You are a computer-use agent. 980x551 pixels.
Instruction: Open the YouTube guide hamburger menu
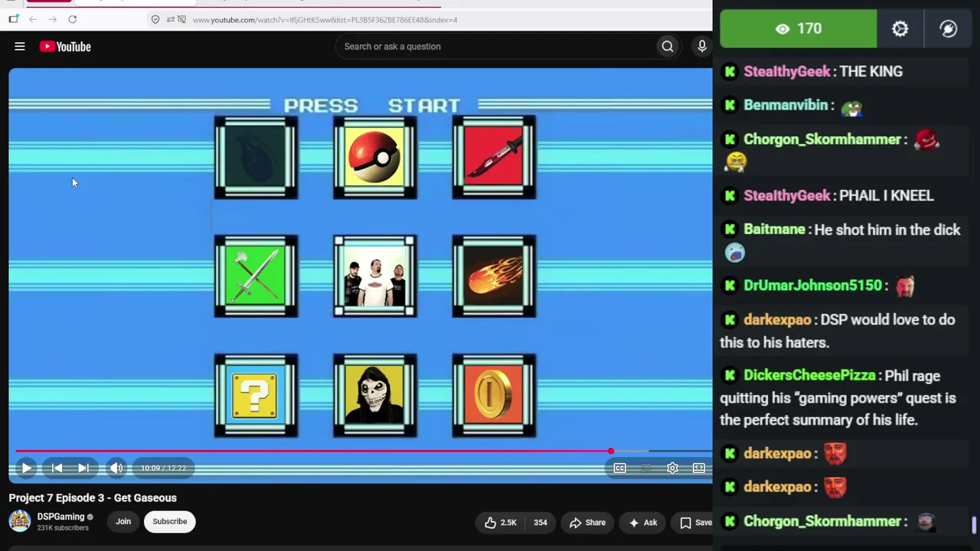(x=20, y=47)
